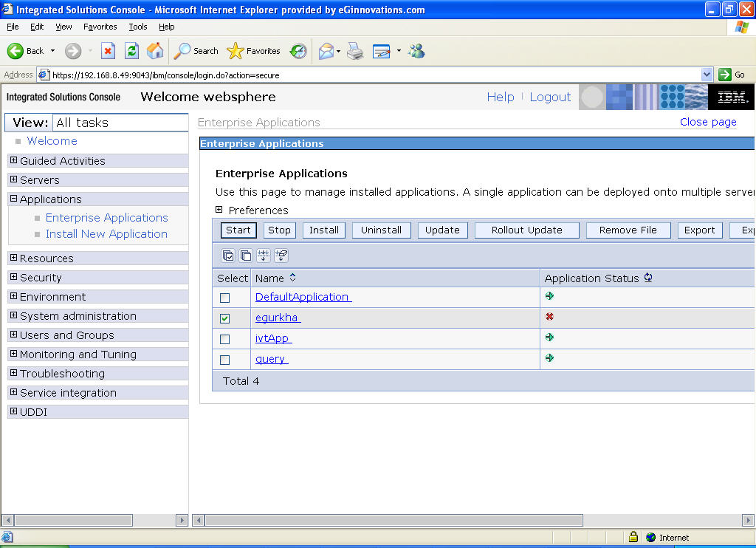Click the page icon in the address bar
Screen dimensions: 756x548
[44, 75]
